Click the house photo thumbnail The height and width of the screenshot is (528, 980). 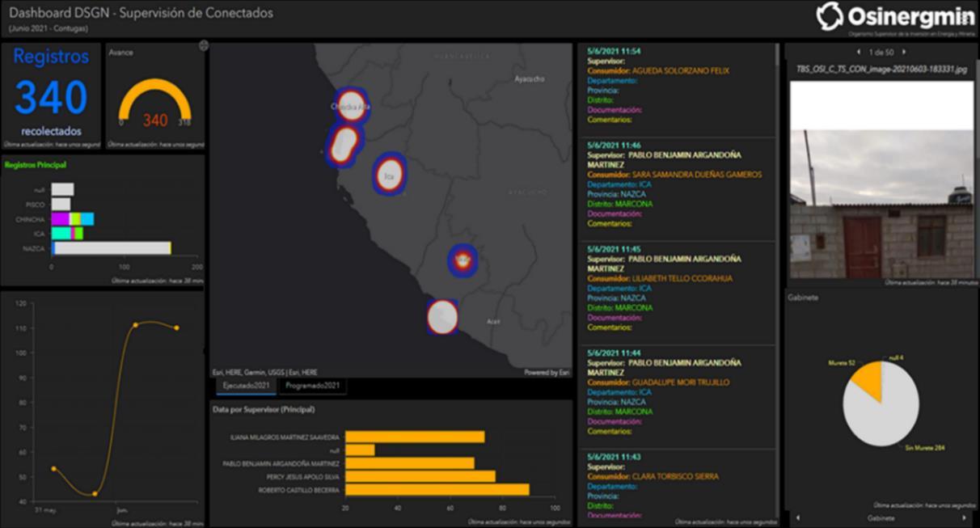(x=881, y=180)
